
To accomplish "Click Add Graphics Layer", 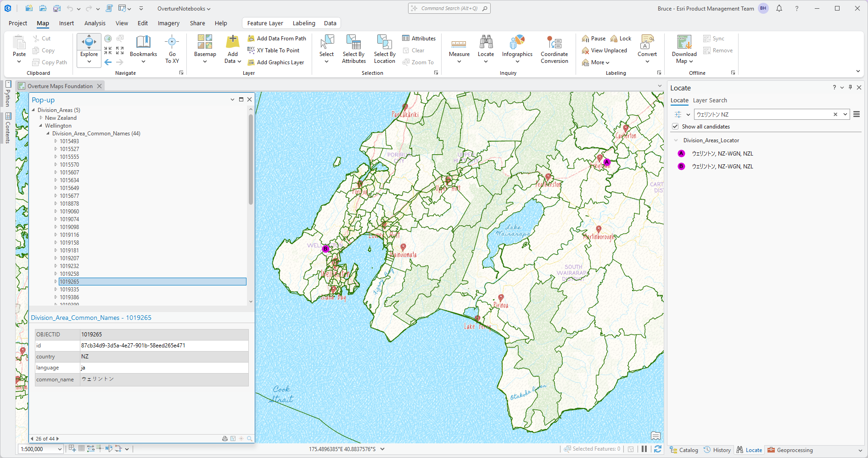I will (x=276, y=62).
